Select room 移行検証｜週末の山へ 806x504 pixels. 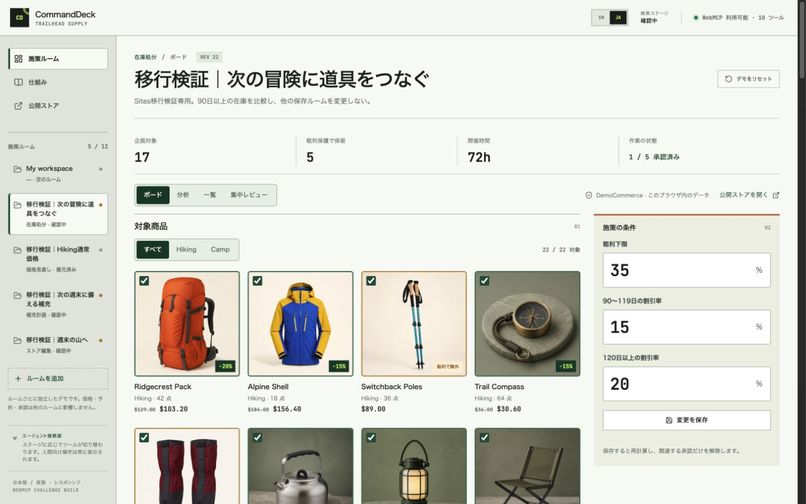[58, 345]
